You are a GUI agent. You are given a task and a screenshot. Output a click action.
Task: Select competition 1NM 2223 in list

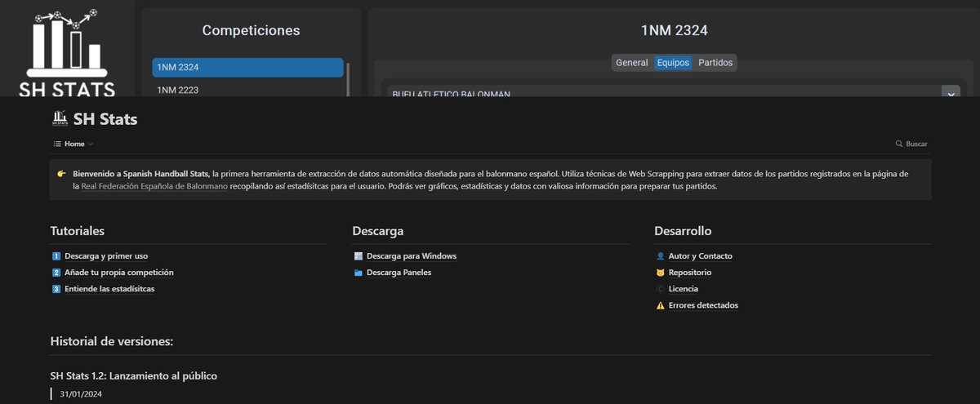coord(247,90)
